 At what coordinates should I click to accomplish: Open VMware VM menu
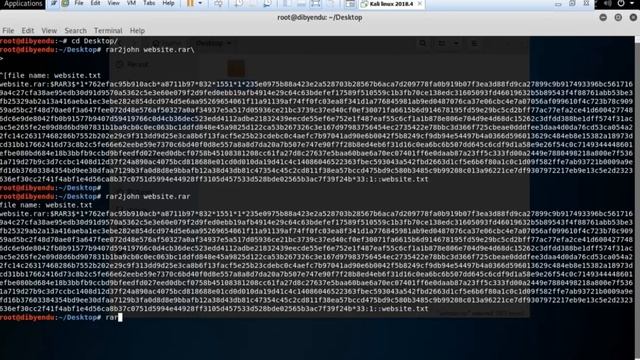point(131,3)
